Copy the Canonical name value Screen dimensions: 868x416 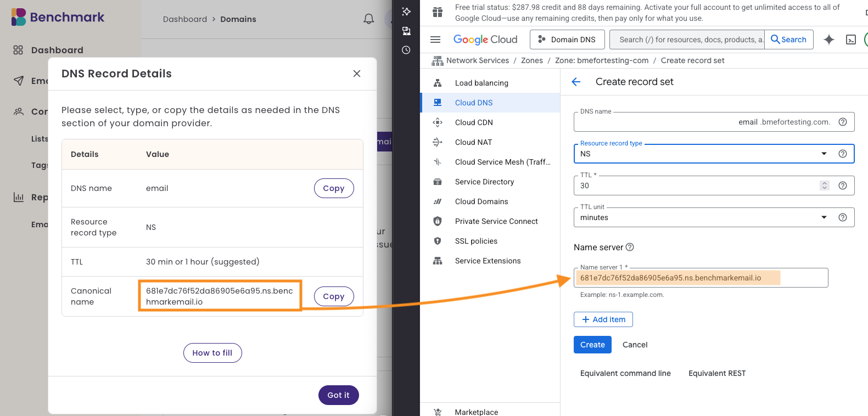(x=334, y=296)
